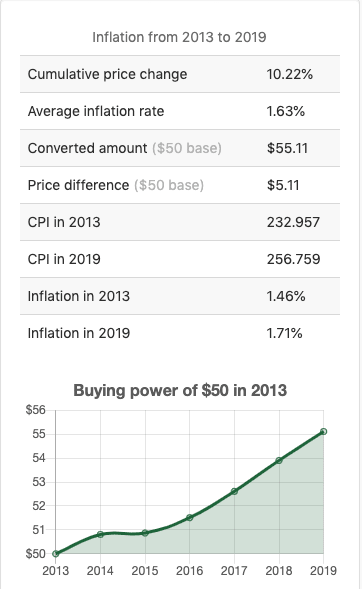Click the 2014 data point on chart
This screenshot has width=362, height=589.
[x=100, y=534]
